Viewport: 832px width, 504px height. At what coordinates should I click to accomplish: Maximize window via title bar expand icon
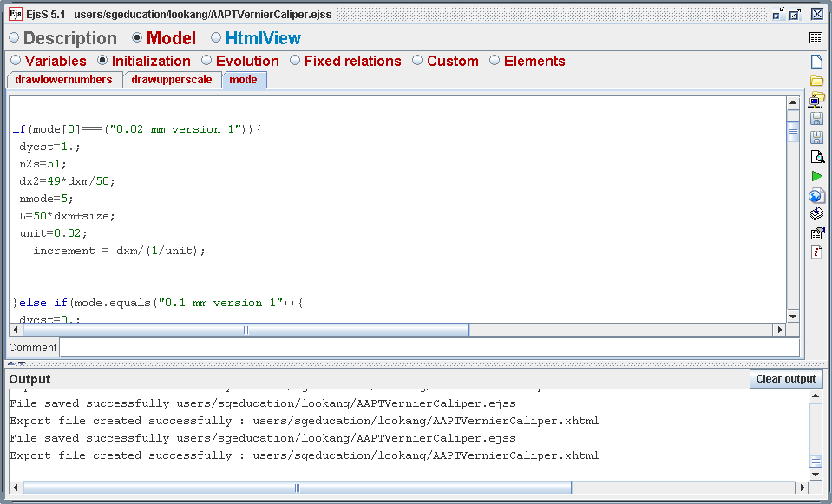click(795, 15)
